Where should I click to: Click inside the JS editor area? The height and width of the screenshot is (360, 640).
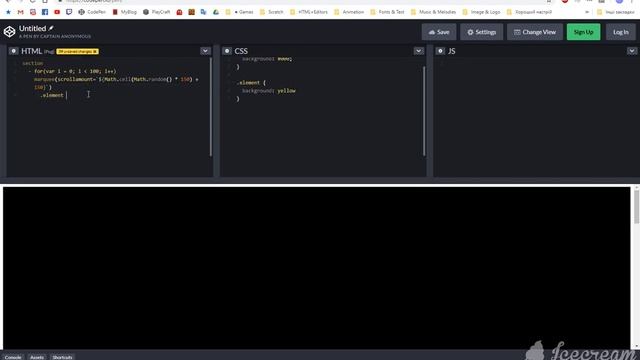coord(535,118)
